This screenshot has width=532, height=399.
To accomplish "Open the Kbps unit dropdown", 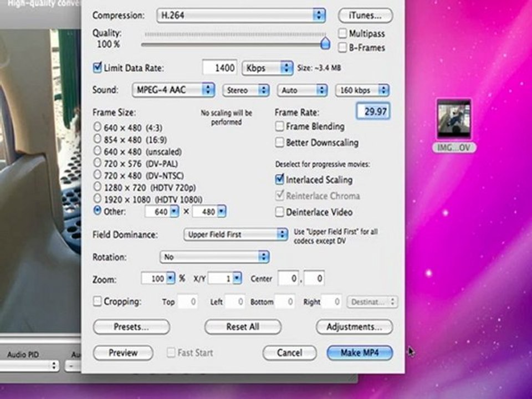I will pos(267,68).
